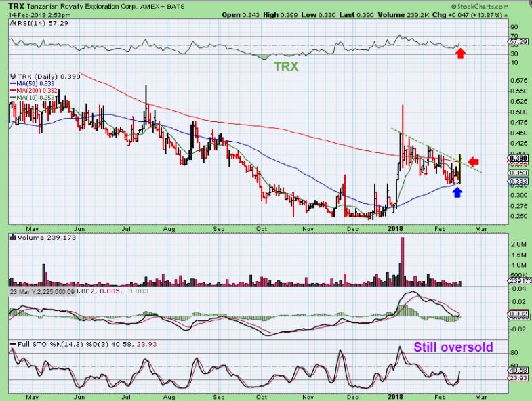This screenshot has height=401, width=532.
Task: Click the AMEX + BATS exchange label
Action: tap(161, 7)
